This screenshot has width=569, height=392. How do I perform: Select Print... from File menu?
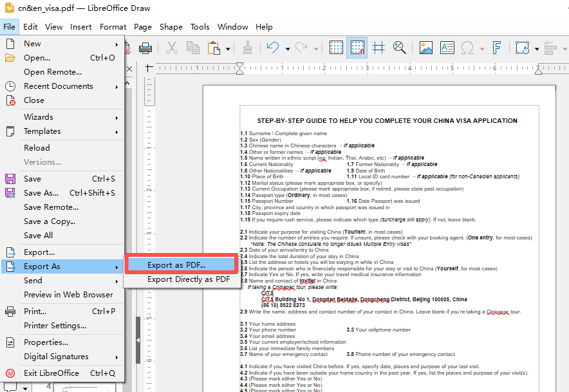tap(62, 311)
